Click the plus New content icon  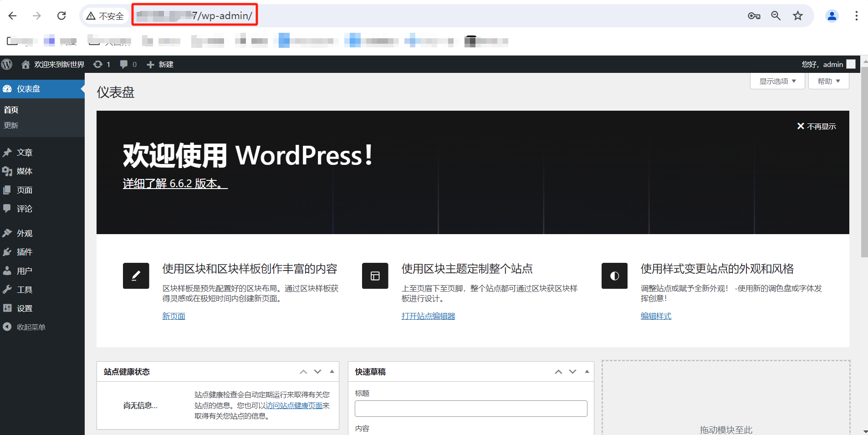pos(150,65)
